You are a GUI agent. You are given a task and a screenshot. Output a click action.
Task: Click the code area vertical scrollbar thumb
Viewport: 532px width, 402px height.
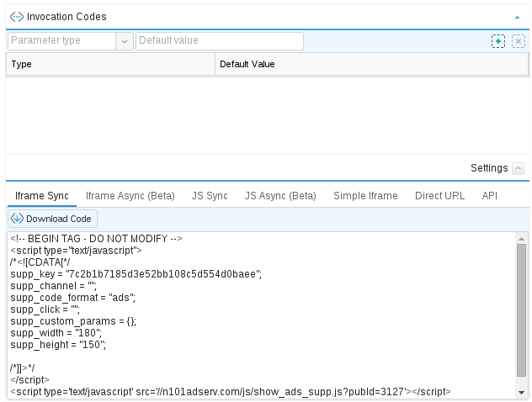[521, 310]
